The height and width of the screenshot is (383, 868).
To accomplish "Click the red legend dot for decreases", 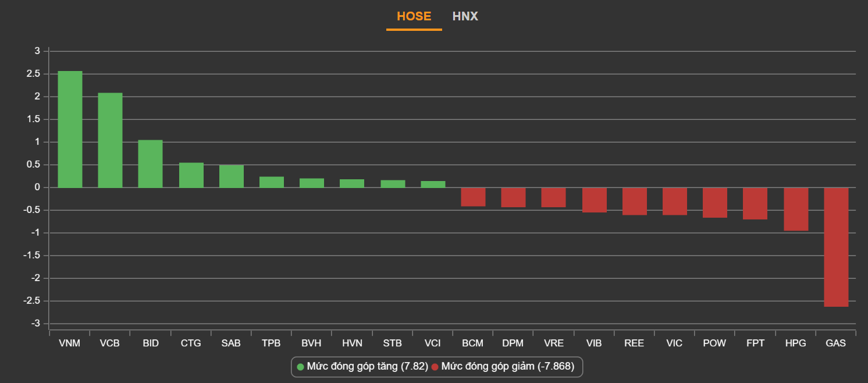I will point(435,367).
